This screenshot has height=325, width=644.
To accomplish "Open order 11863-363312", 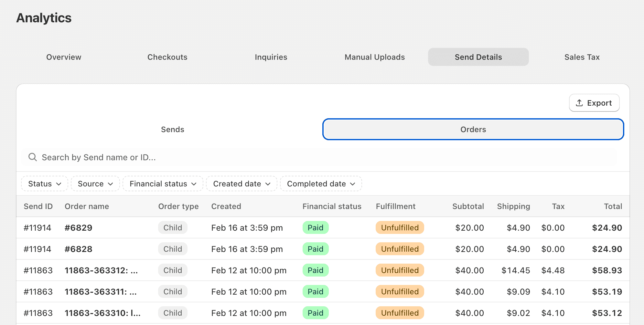I will point(101,270).
